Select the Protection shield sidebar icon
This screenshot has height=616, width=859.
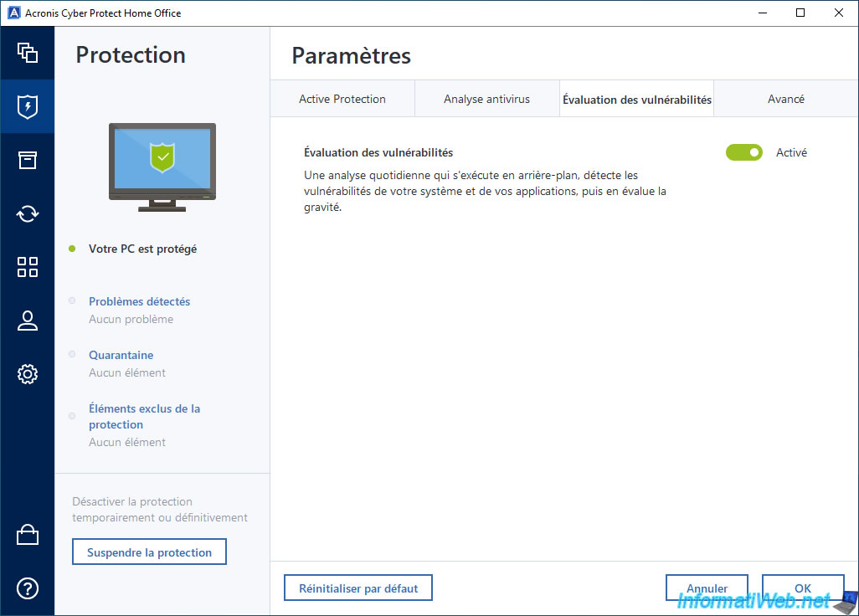(x=28, y=106)
